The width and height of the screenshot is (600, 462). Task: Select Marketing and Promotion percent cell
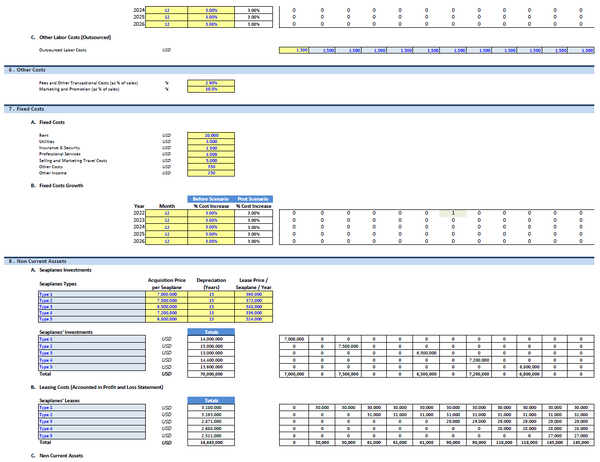211,89
